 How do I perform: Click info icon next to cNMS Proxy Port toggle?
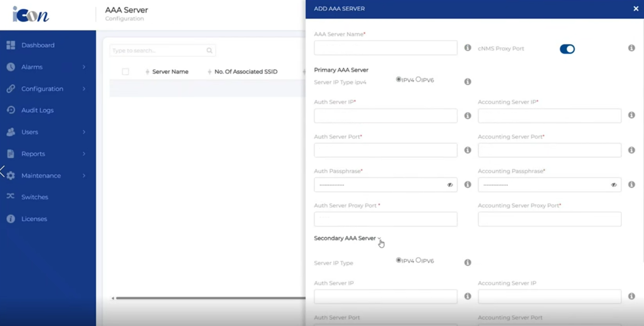coord(631,48)
